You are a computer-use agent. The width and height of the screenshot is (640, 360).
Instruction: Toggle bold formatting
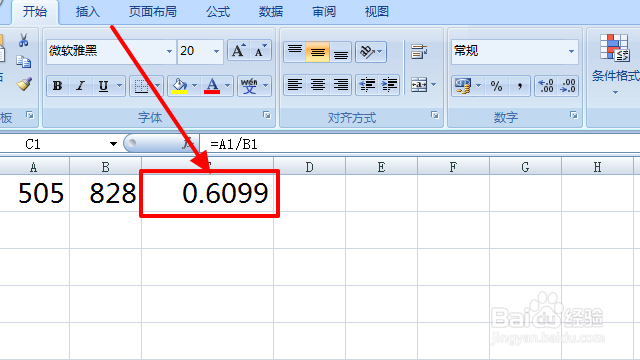coord(58,86)
